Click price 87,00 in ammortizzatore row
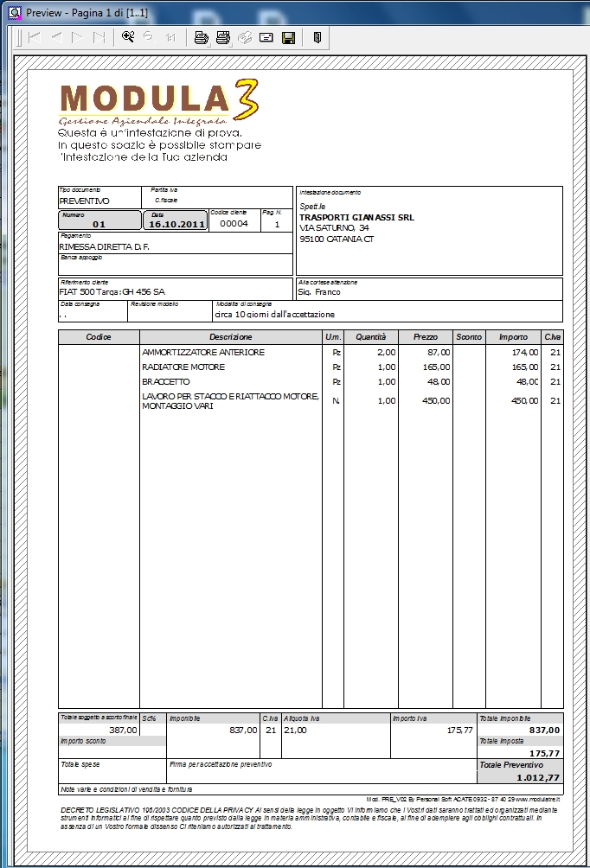This screenshot has height=868, width=590. [439, 352]
